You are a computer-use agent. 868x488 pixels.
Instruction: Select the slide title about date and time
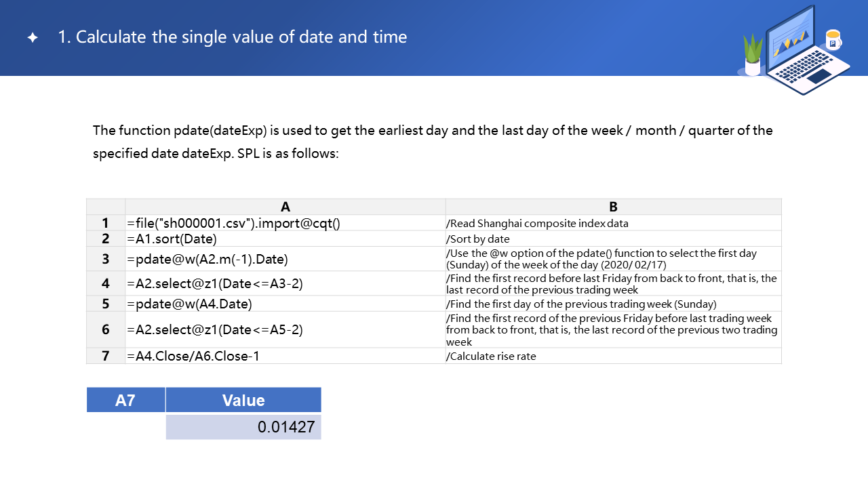click(x=233, y=37)
